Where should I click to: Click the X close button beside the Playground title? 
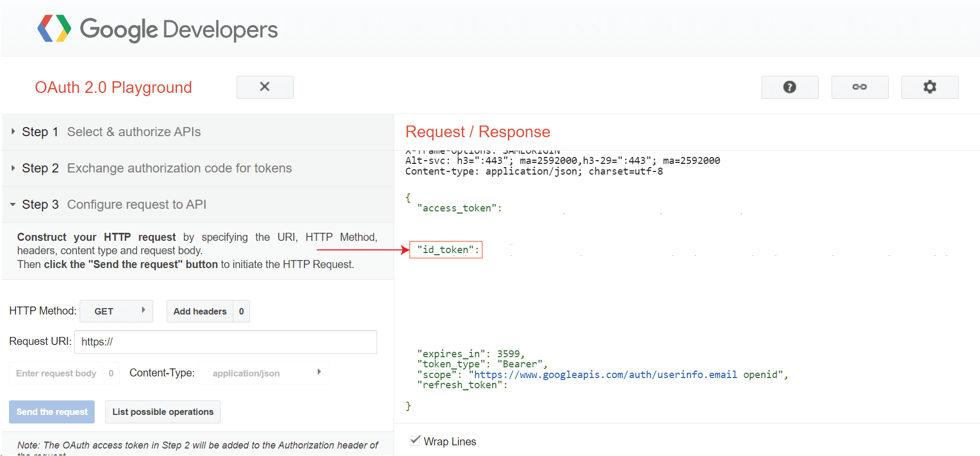[x=265, y=87]
